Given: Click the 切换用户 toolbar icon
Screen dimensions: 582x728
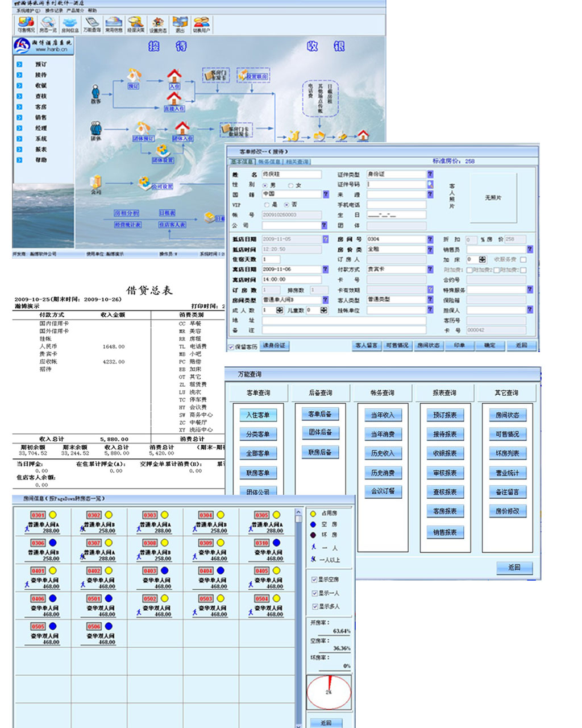Looking at the screenshot, I should pos(201,24).
